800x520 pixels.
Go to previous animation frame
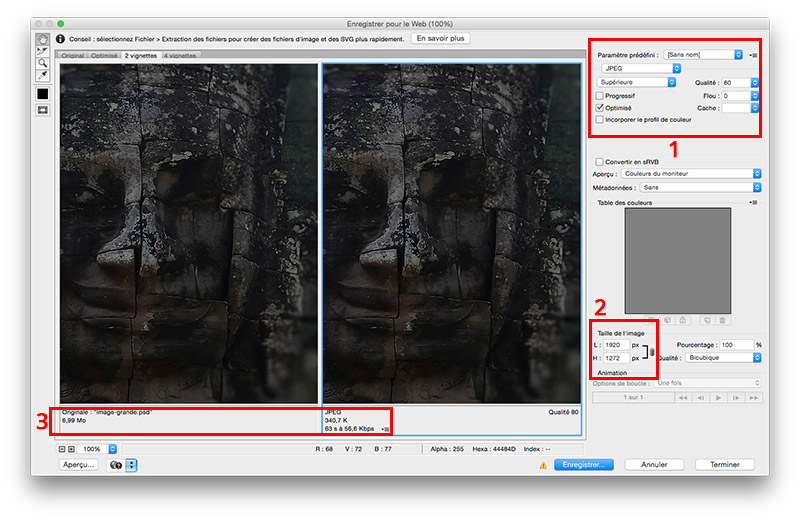click(701, 398)
